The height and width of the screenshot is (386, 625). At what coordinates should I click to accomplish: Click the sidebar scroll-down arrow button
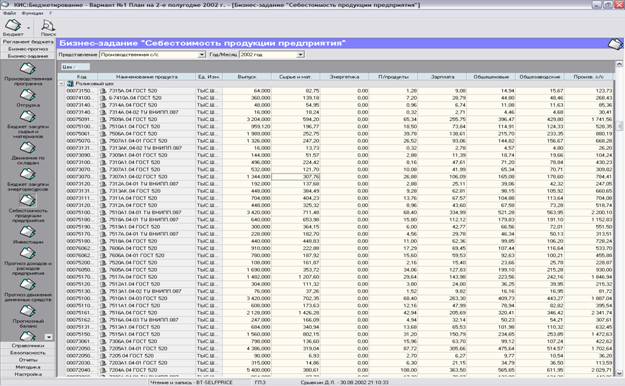click(x=49, y=337)
